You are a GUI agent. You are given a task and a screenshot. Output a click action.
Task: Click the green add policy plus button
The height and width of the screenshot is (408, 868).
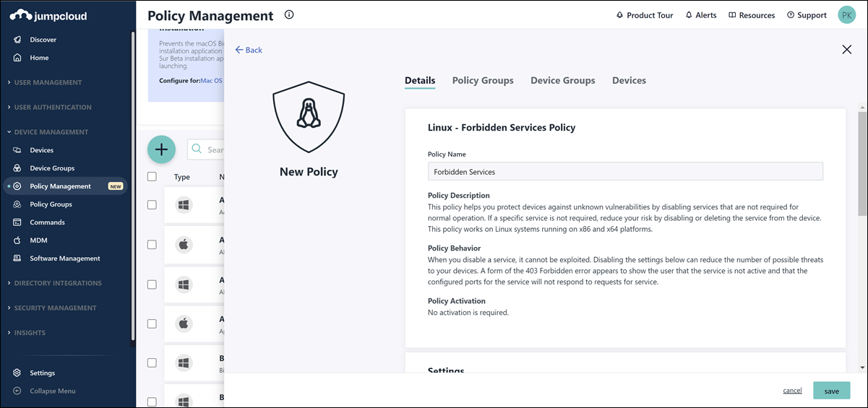161,149
